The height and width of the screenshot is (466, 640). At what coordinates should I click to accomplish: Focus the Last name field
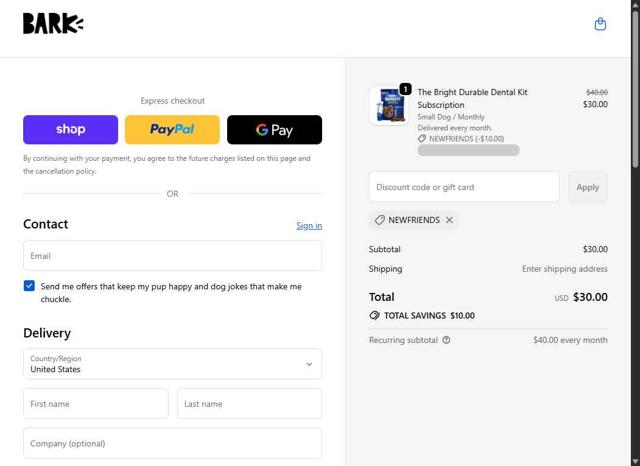[249, 404]
